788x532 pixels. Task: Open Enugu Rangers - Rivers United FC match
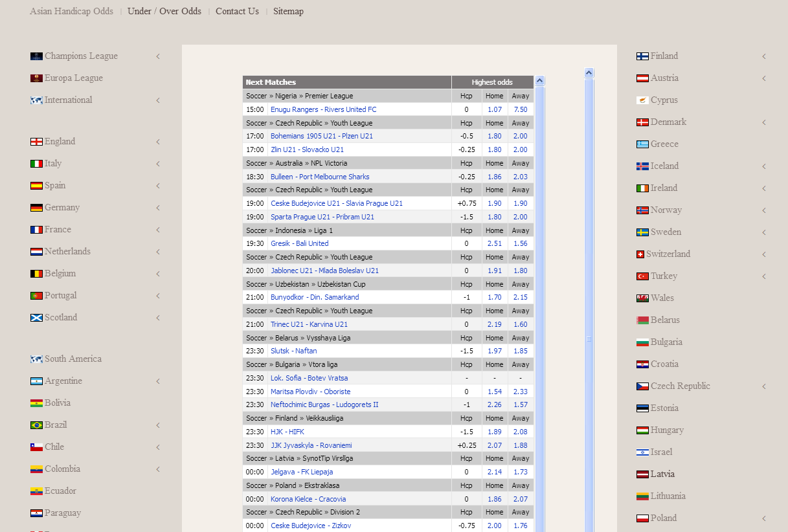pyautogui.click(x=323, y=109)
